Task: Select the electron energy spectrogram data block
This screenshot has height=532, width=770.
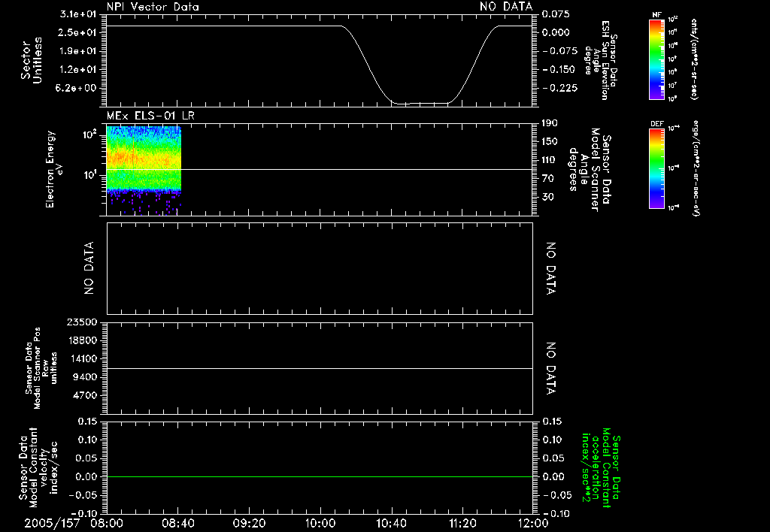Action: point(144,171)
